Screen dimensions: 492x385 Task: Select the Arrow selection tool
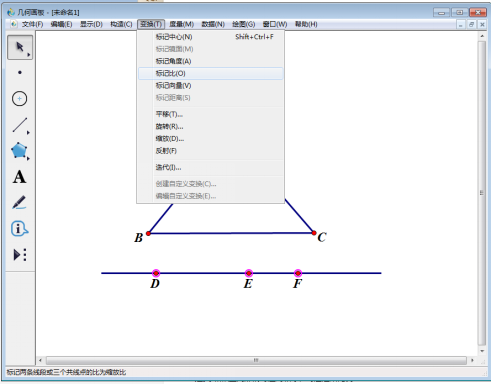point(20,47)
